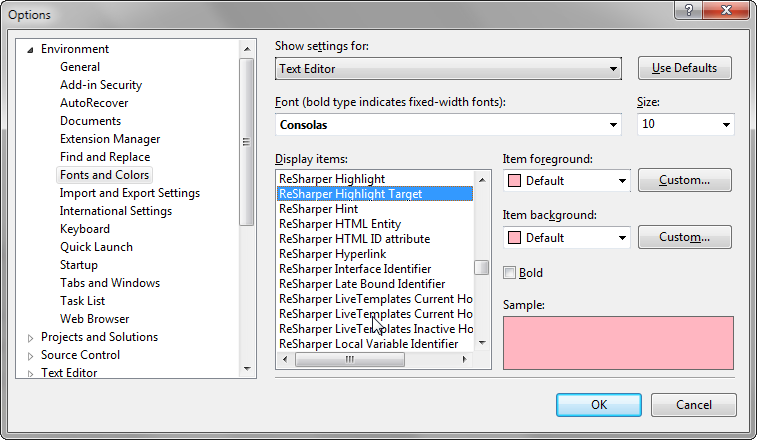
Task: Click the Item foreground pink color swatch
Action: (515, 181)
